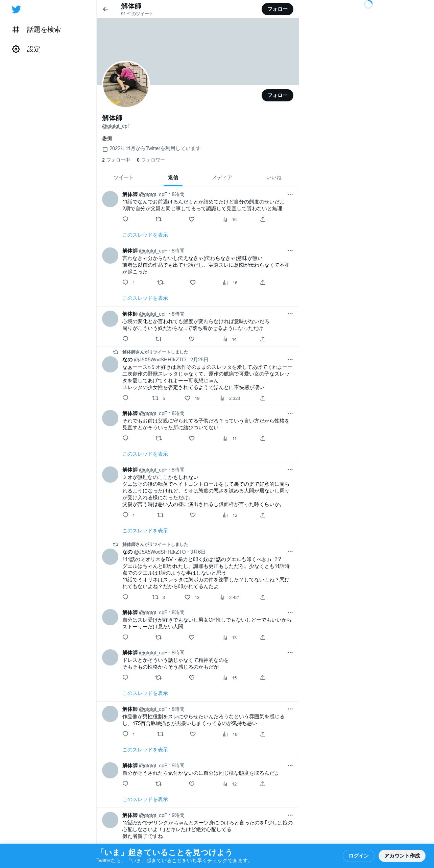Like the tweet starting 心境の変化とか

[192, 339]
